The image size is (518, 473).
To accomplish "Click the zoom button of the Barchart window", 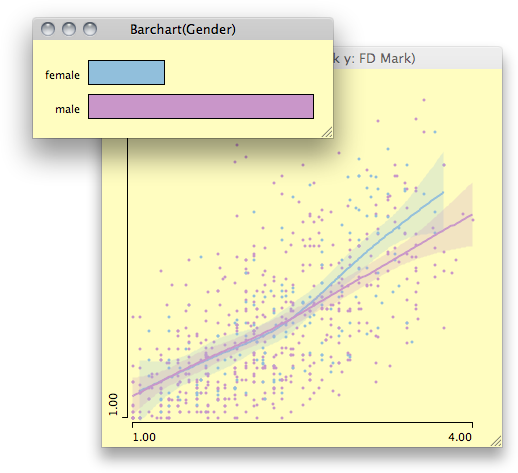I will (x=90, y=29).
